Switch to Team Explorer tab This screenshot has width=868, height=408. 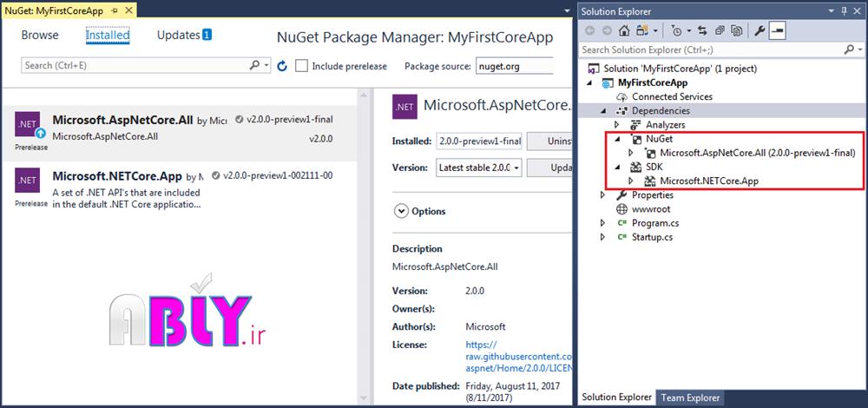(690, 398)
